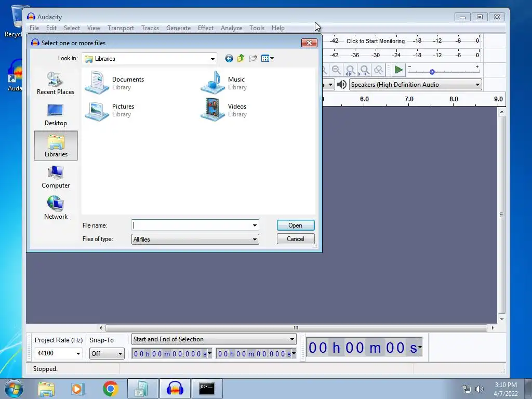Viewport: 532px width, 399px height.
Task: Click the vertical scrollbar in Audacity's track area
Action: pos(501,215)
